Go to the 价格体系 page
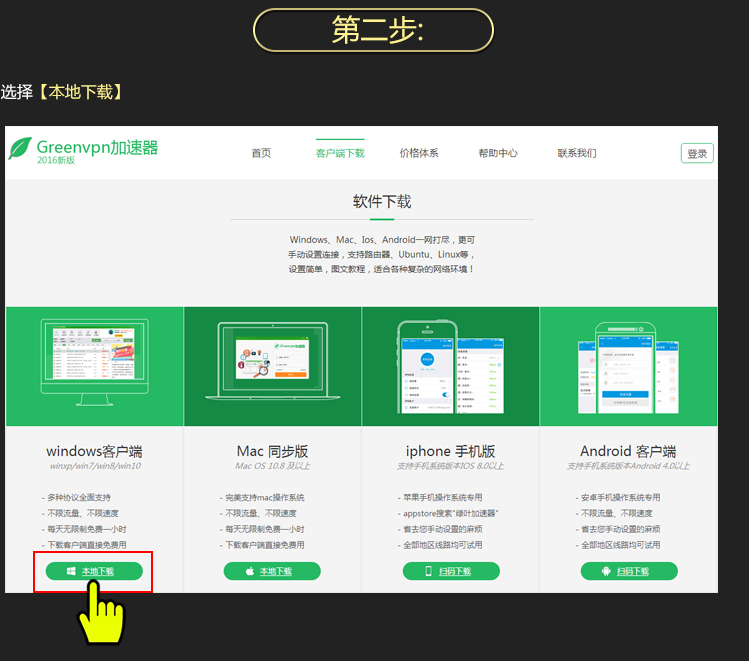749x661 pixels. click(418, 153)
